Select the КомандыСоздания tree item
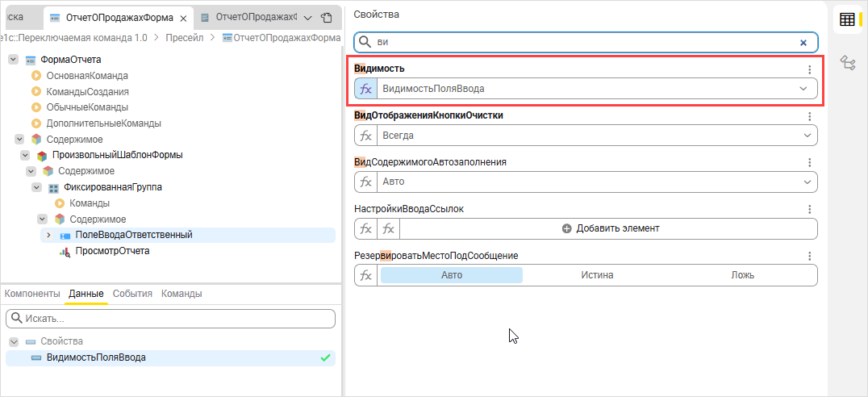Image resolution: width=868 pixels, height=397 pixels. coord(87,91)
